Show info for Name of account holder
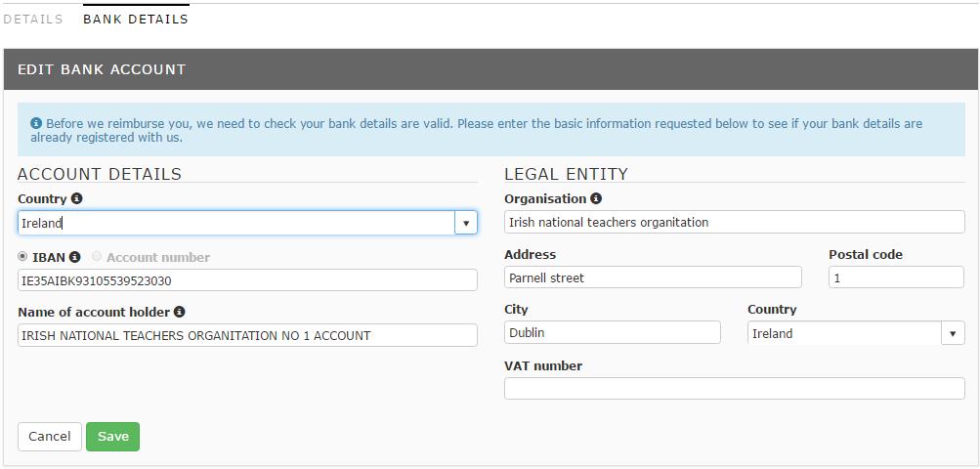980x469 pixels. coord(179,312)
